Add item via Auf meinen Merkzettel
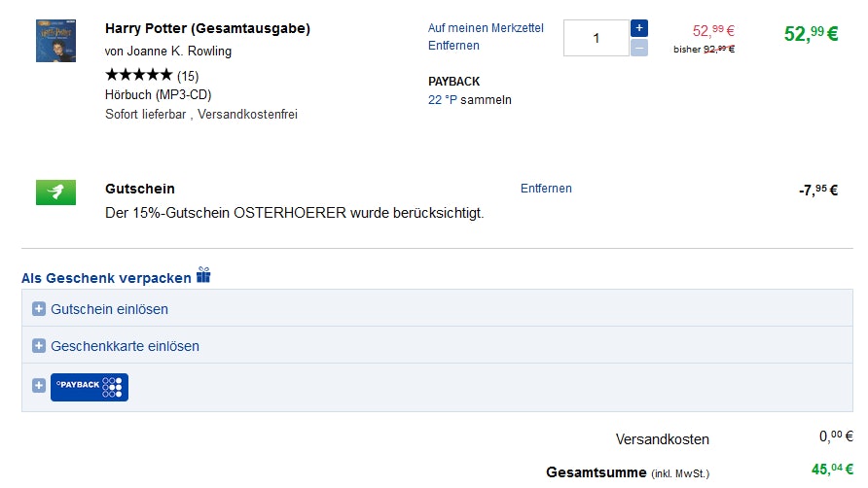This screenshot has height=488, width=868. click(486, 28)
